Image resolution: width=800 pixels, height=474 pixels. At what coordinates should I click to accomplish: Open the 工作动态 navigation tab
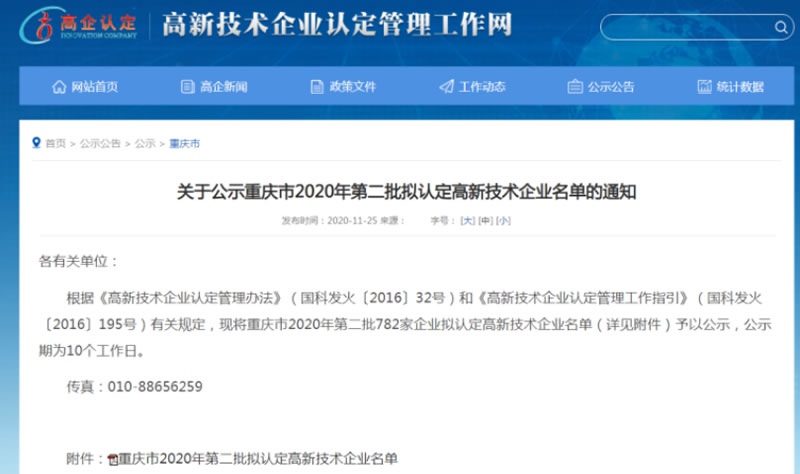[x=481, y=87]
